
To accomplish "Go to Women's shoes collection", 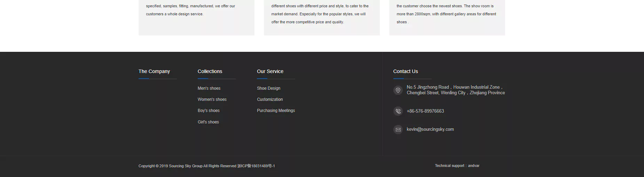I will tap(212, 99).
